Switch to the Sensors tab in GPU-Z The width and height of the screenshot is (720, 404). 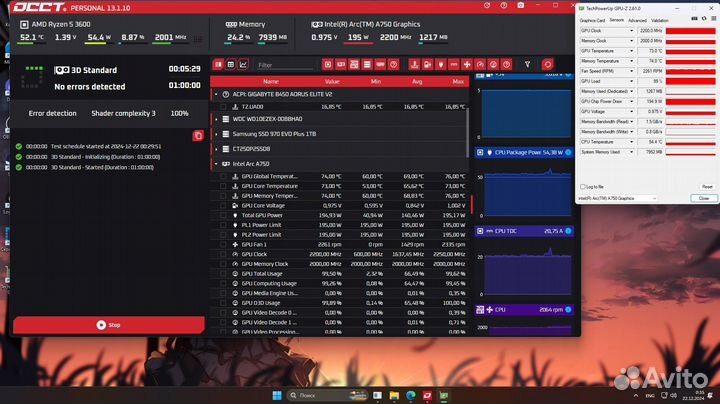point(617,20)
